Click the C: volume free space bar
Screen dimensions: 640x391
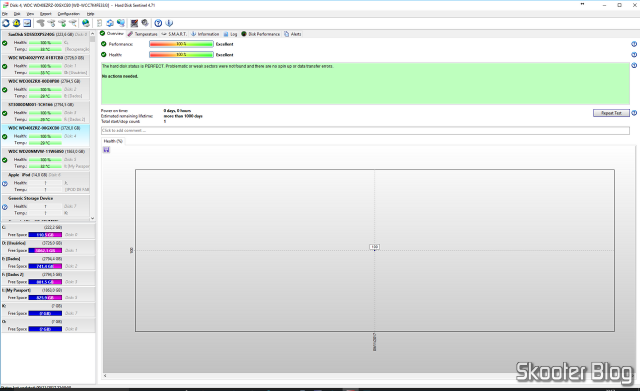tap(45, 235)
